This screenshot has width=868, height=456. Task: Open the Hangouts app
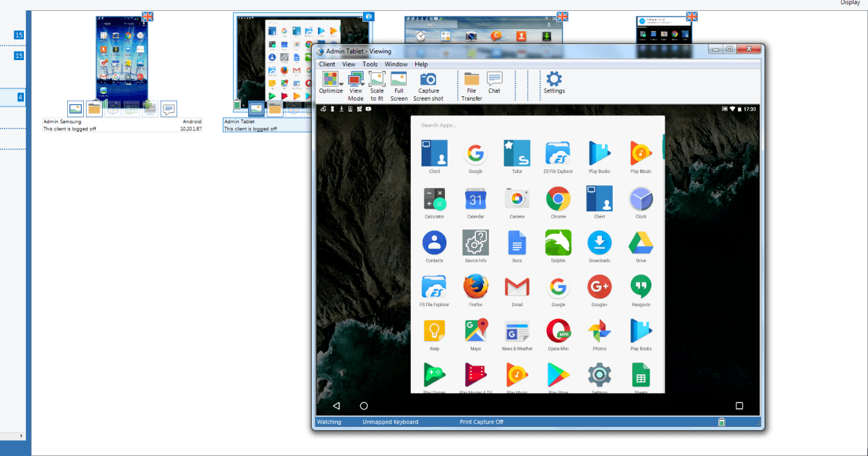[x=641, y=287]
